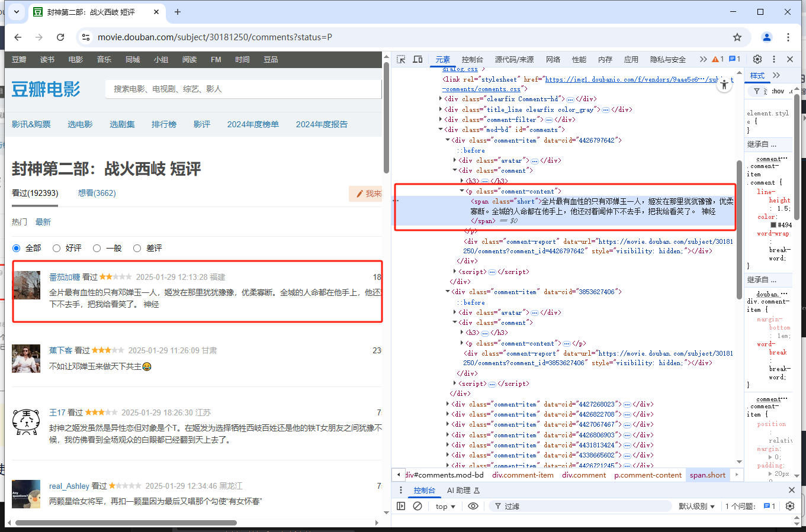
Task: Select the 差评 radio button
Action: pyautogui.click(x=137, y=248)
